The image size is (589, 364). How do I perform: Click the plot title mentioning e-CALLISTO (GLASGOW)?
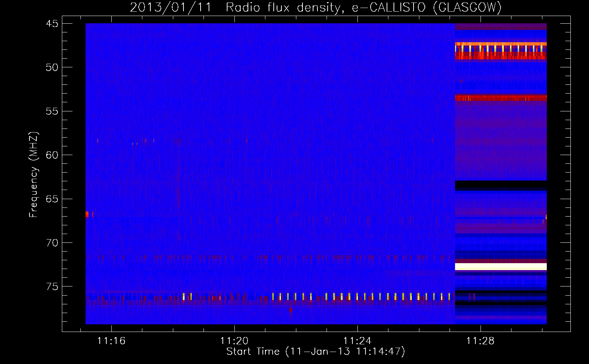[316, 7]
